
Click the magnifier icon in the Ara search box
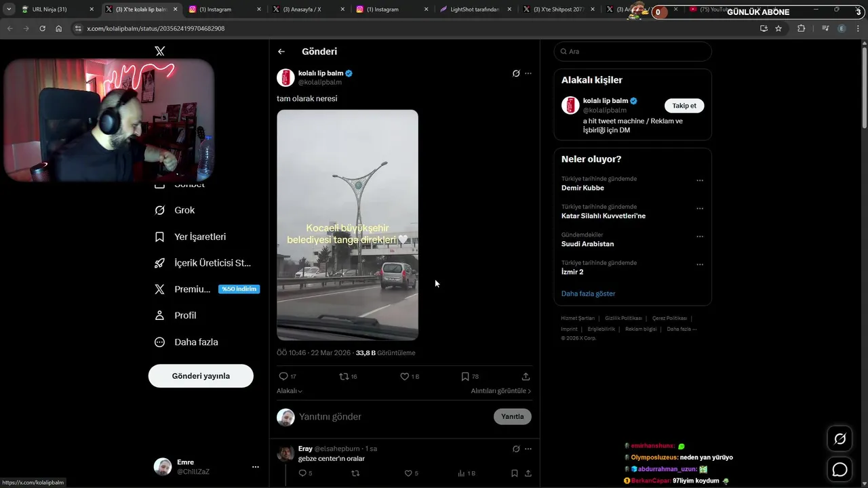point(563,52)
